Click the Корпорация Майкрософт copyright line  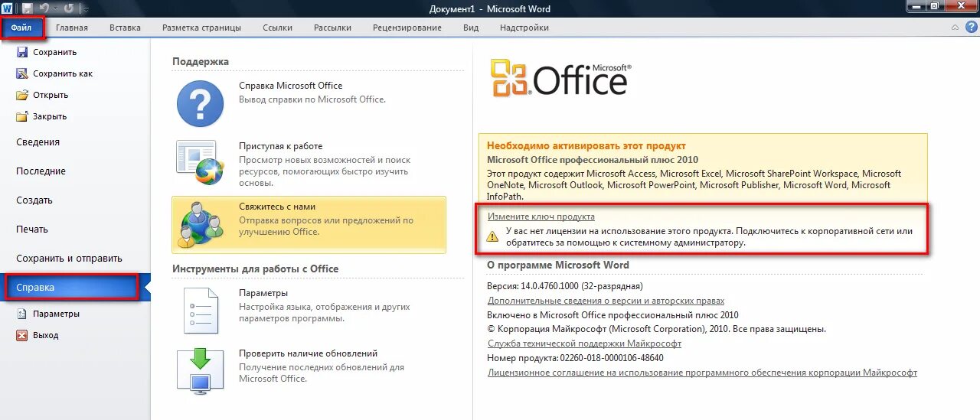(x=656, y=329)
